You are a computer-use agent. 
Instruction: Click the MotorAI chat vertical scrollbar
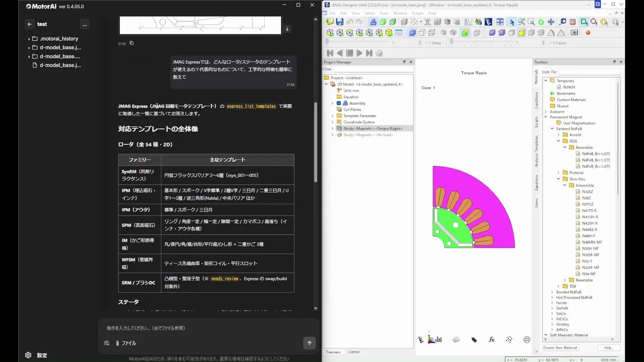(316, 142)
